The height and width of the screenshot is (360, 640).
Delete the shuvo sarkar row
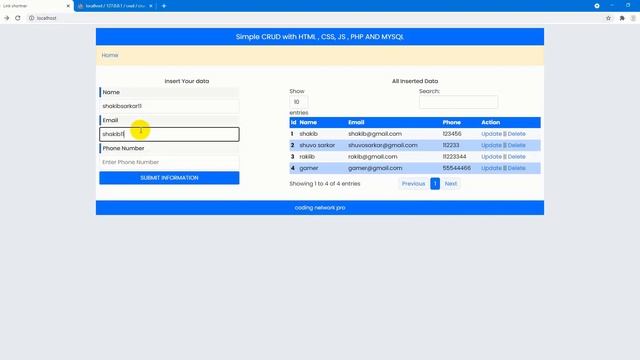pos(516,145)
